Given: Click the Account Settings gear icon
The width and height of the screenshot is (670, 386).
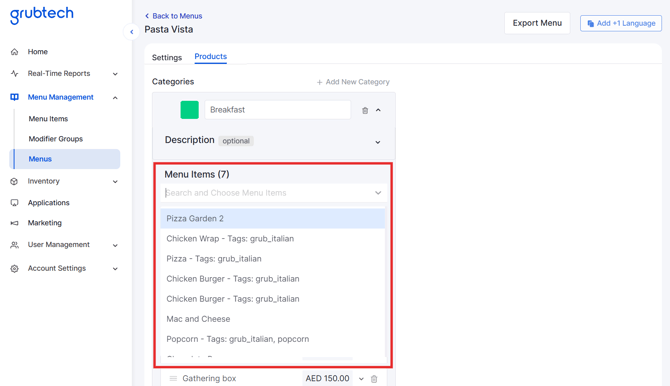Looking at the screenshot, I should coord(15,268).
